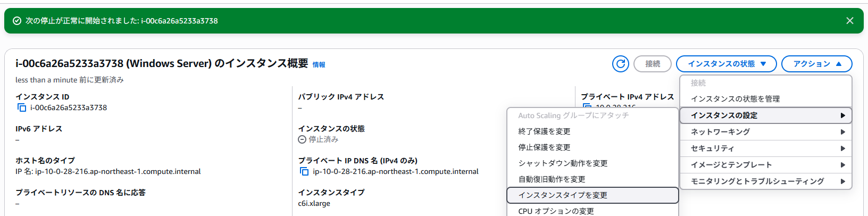
Task: Open the インスタンスの状態 dropdown
Action: [727, 64]
